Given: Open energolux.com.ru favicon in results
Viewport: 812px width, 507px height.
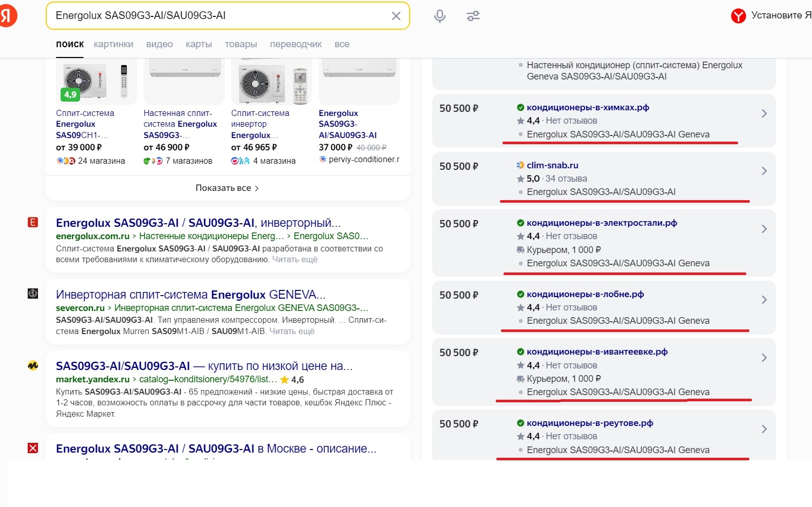Looking at the screenshot, I should click(33, 222).
